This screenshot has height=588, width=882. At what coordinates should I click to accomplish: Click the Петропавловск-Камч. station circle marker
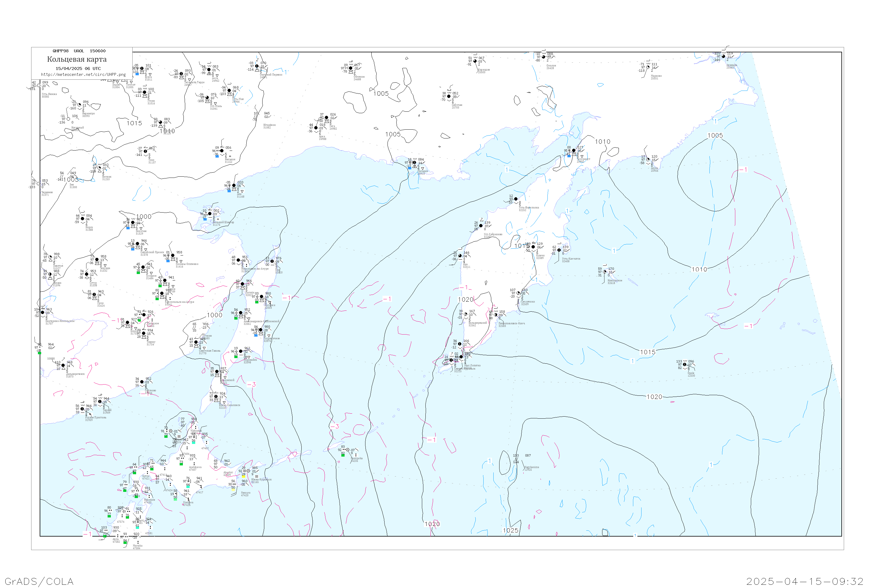[496, 315]
